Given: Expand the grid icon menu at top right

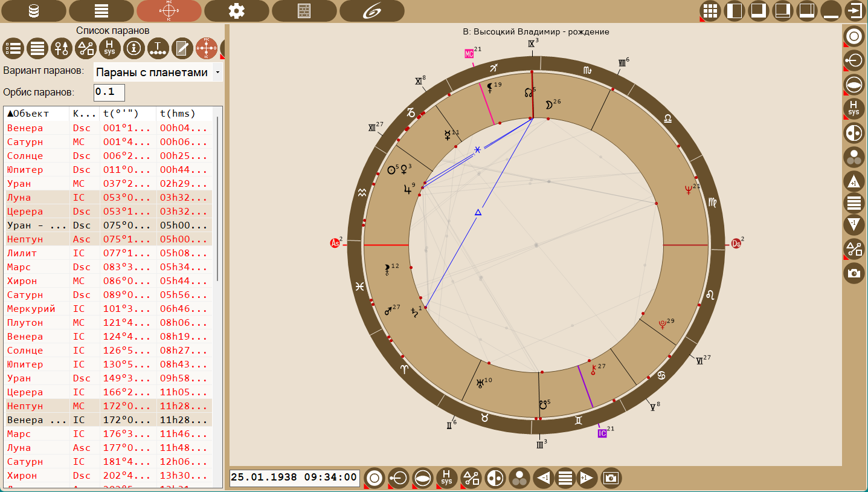Looking at the screenshot, I should click(710, 11).
